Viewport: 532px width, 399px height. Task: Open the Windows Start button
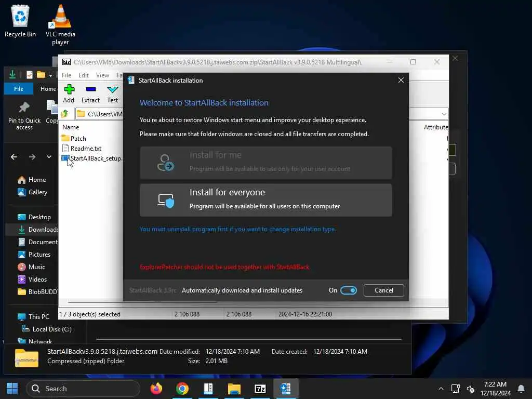[x=12, y=389]
